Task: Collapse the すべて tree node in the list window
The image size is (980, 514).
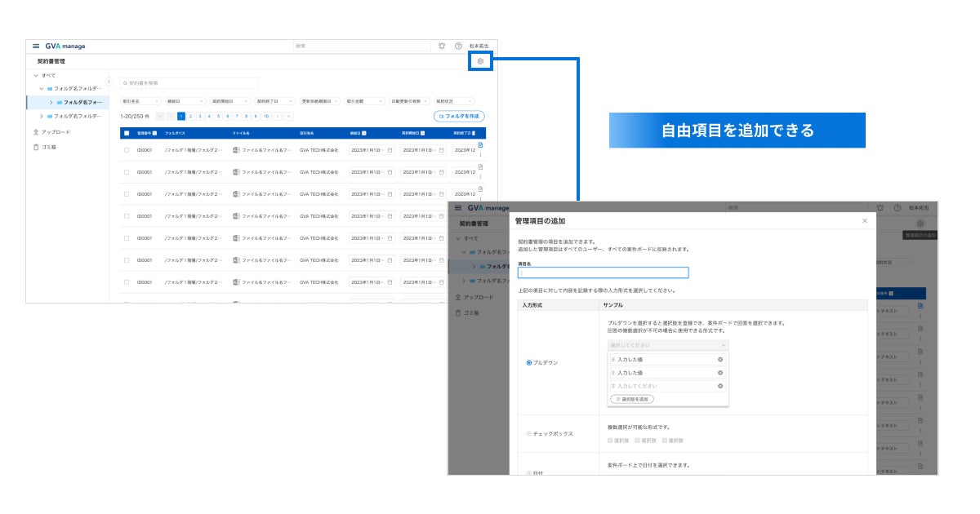Action: pos(35,74)
